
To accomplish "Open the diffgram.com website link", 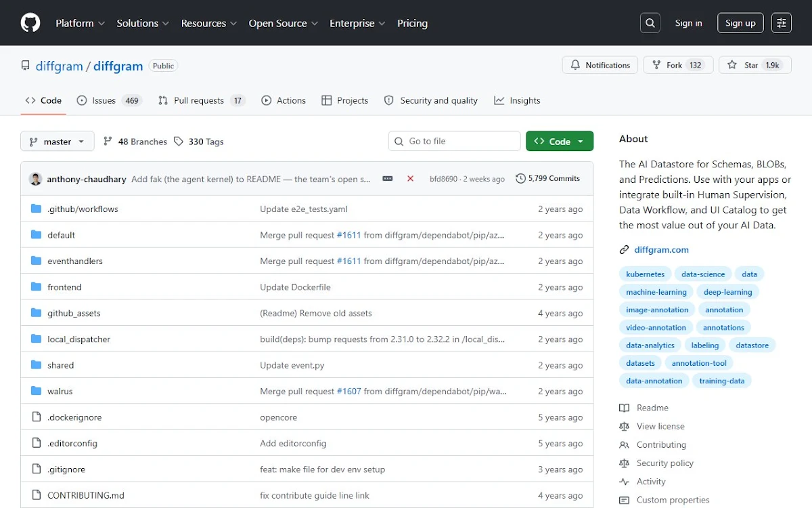I will click(661, 249).
